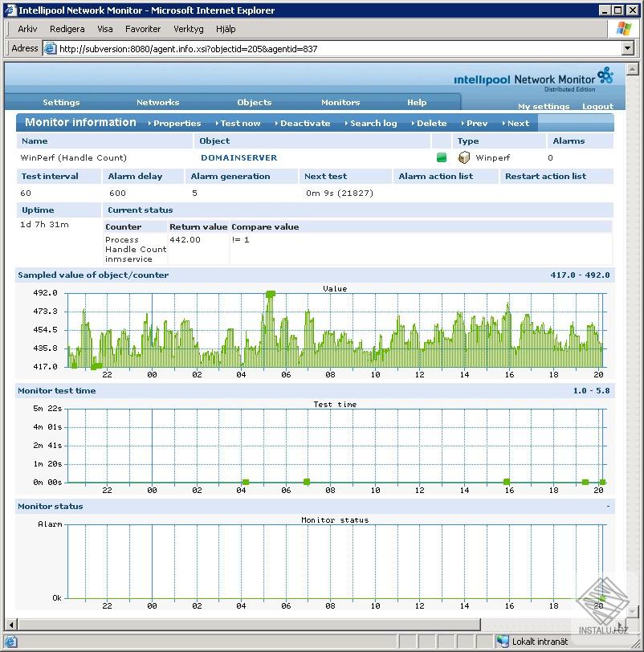Click the status bar page icon

pos(10,642)
